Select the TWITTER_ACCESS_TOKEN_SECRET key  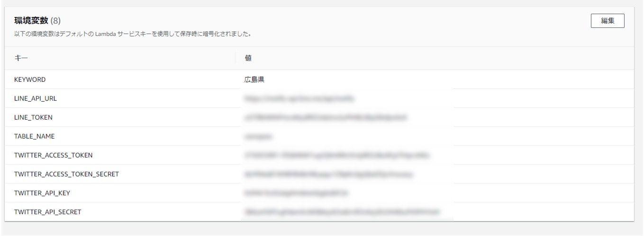point(66,174)
